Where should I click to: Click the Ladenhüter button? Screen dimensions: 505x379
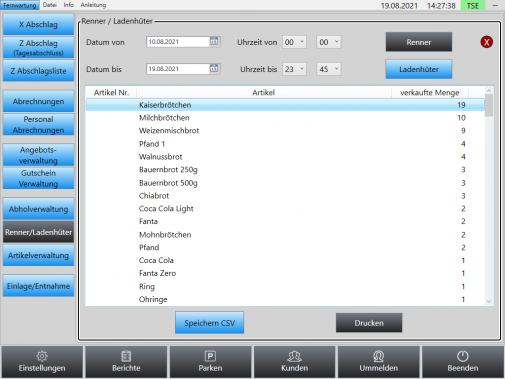[419, 69]
